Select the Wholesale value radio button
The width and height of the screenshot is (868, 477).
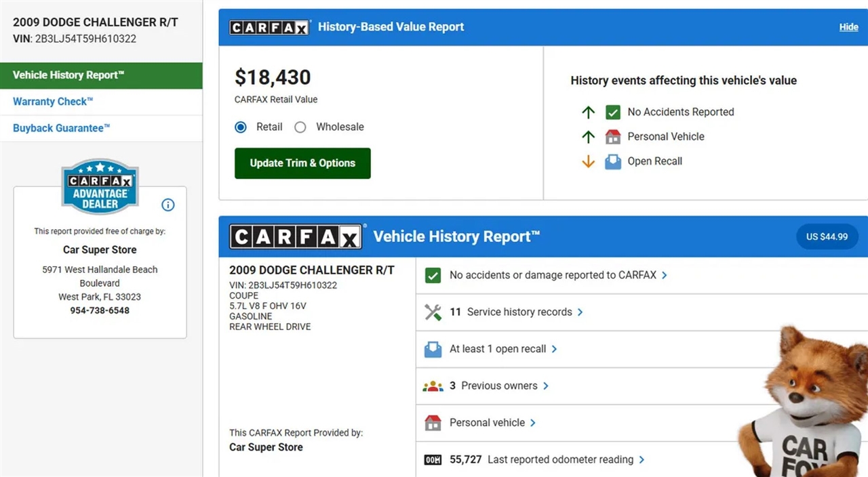[x=300, y=127]
